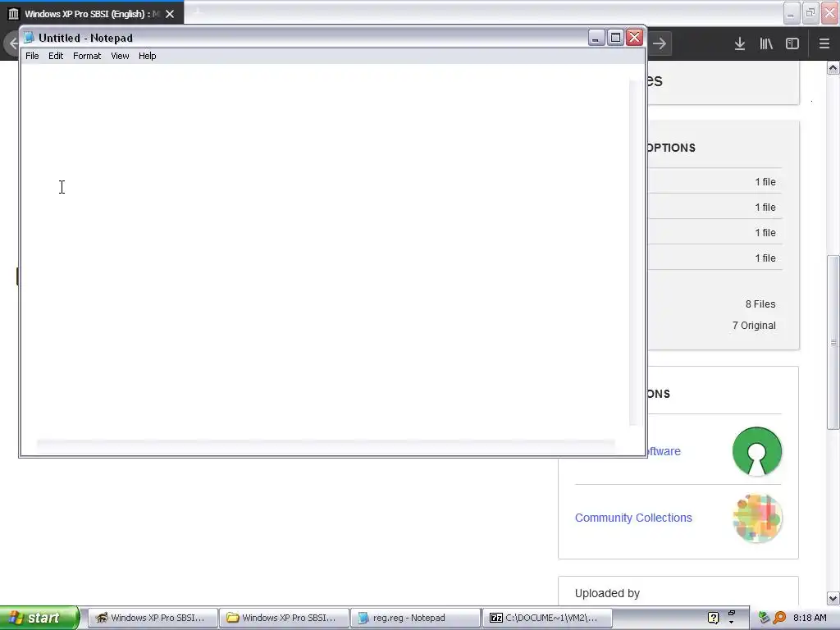This screenshot has width=840, height=630.
Task: Close the browser window
Action: pos(830,13)
